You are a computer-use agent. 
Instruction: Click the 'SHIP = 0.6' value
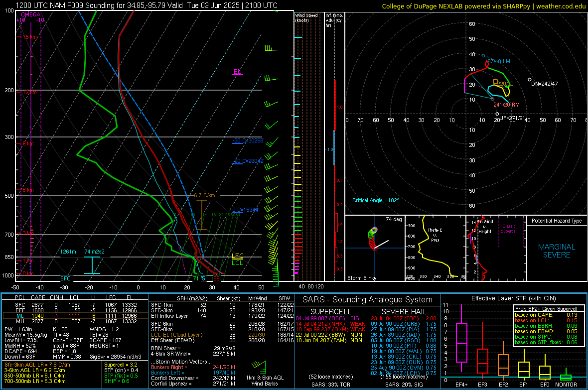[117, 381]
